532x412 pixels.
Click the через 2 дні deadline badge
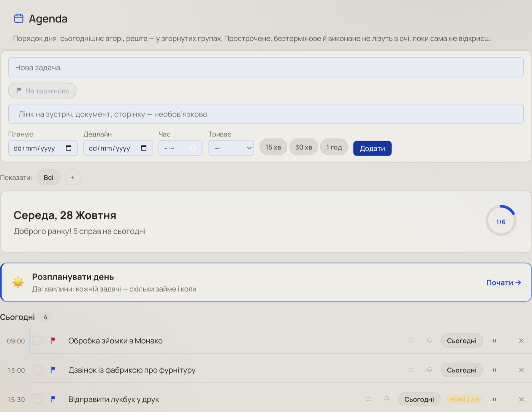coord(464,399)
